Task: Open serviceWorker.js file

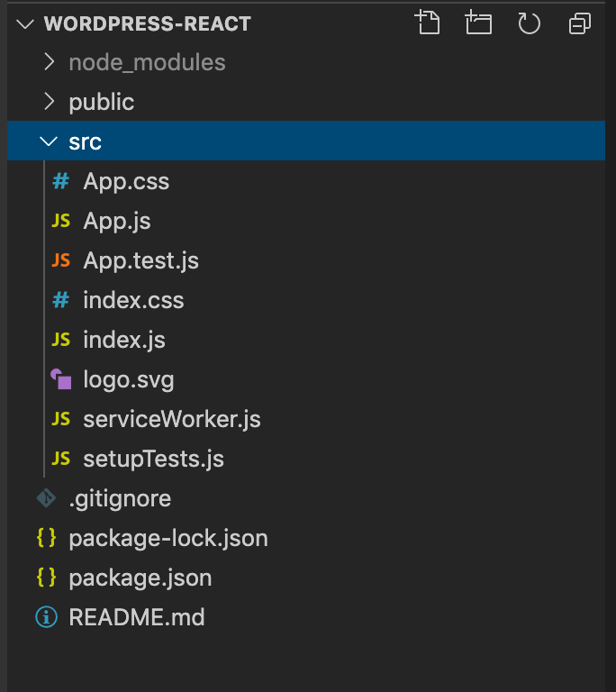Action: (x=172, y=419)
